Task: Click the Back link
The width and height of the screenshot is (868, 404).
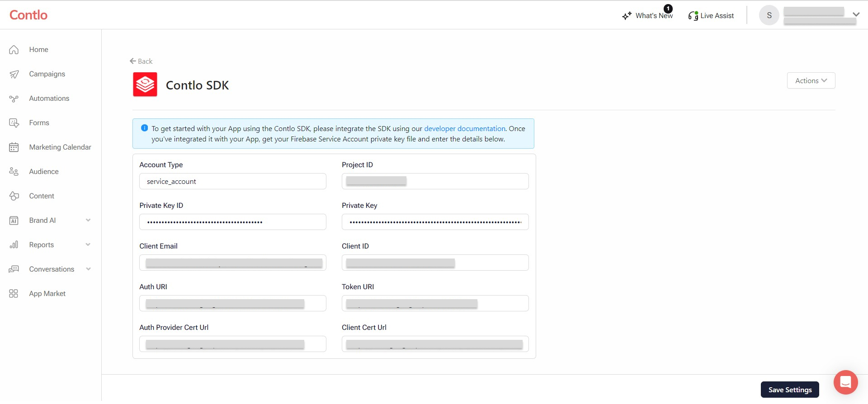Action: 141,61
